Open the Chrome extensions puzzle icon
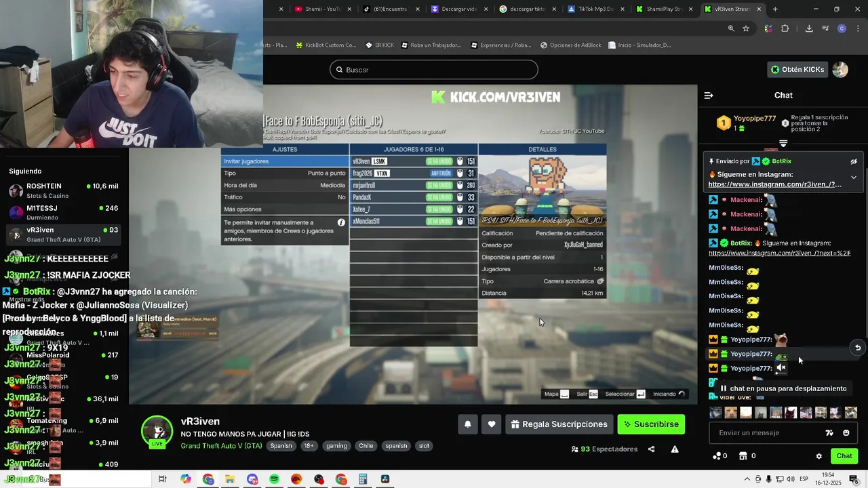The image size is (868, 488). tap(785, 28)
